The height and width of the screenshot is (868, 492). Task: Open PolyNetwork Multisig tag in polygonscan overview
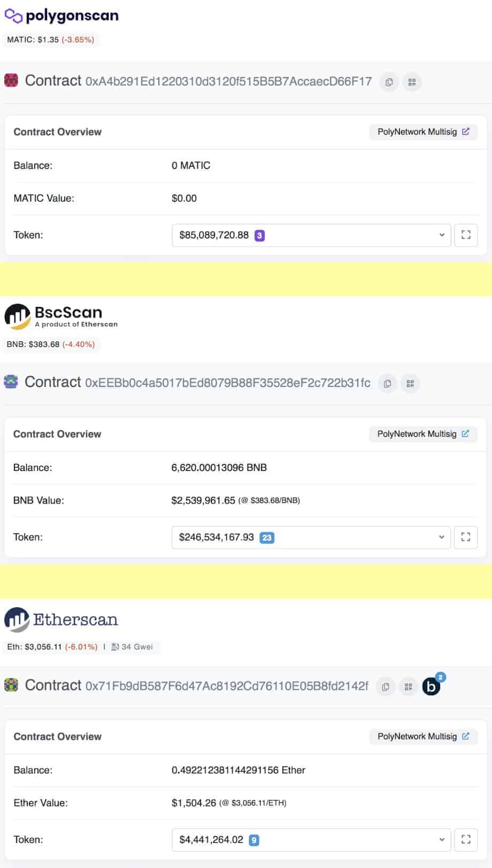click(423, 132)
